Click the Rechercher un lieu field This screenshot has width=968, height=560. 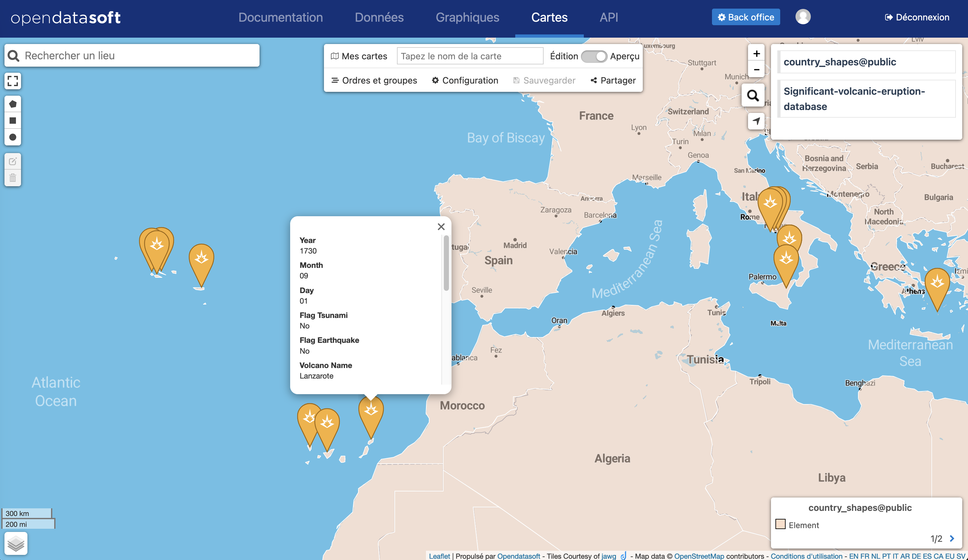click(x=138, y=56)
